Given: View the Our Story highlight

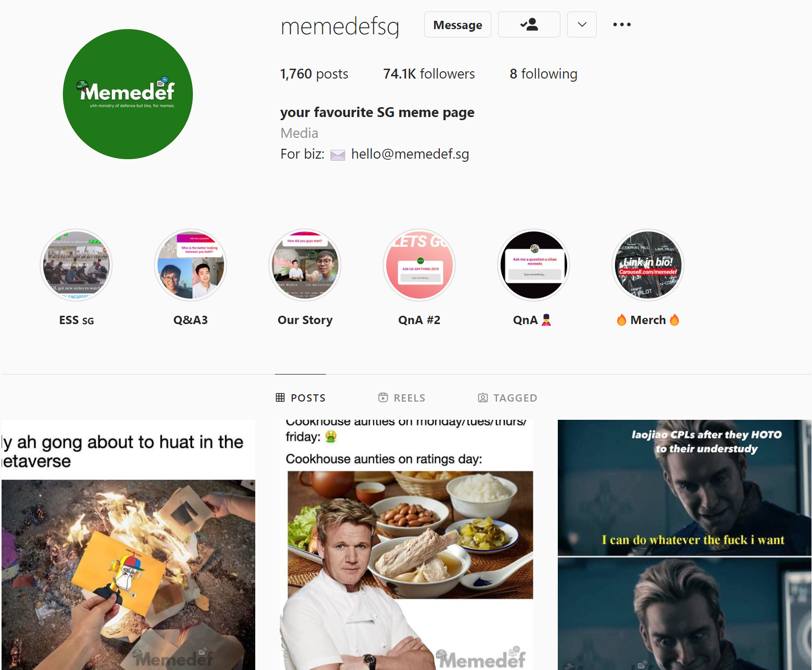Looking at the screenshot, I should [305, 265].
